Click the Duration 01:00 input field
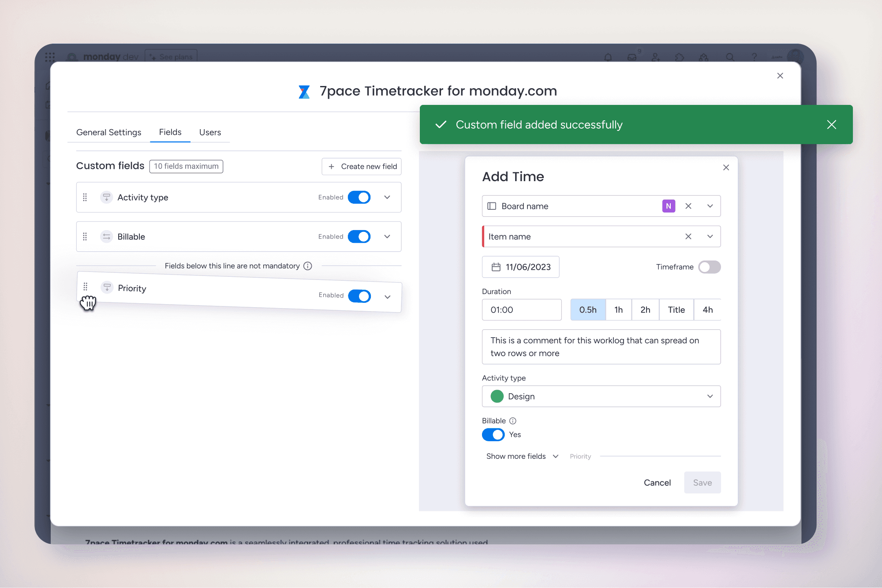882x588 pixels. pyautogui.click(x=521, y=310)
